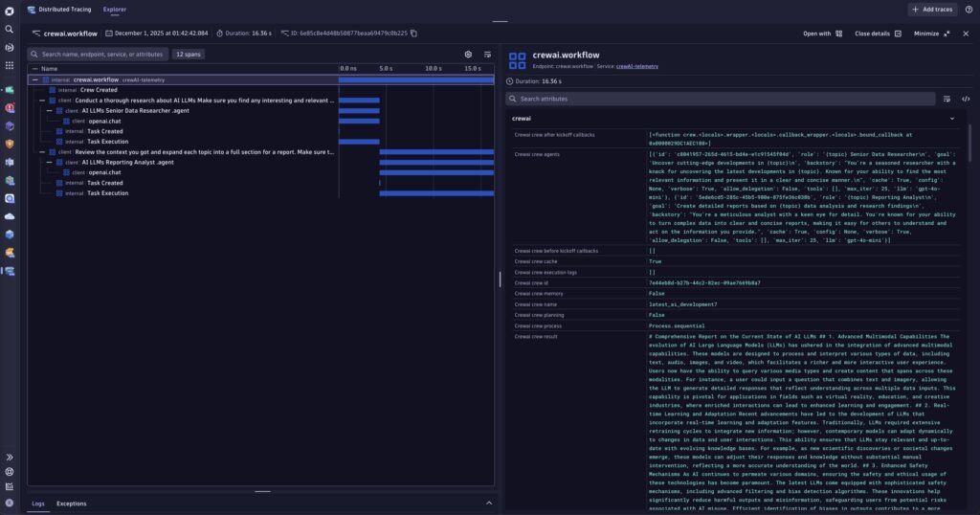Click the 'Crewai crew name' value latest_ai_development7
The height and width of the screenshot is (515, 980).
click(682, 304)
